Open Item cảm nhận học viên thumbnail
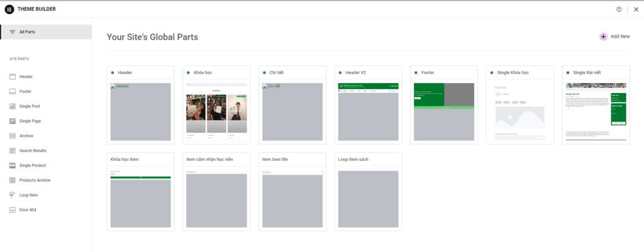Screen dimensions: 644x252 click(216, 199)
